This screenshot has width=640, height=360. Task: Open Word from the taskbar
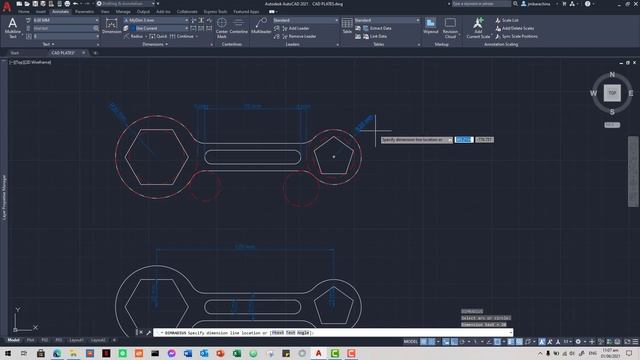tap(188, 353)
